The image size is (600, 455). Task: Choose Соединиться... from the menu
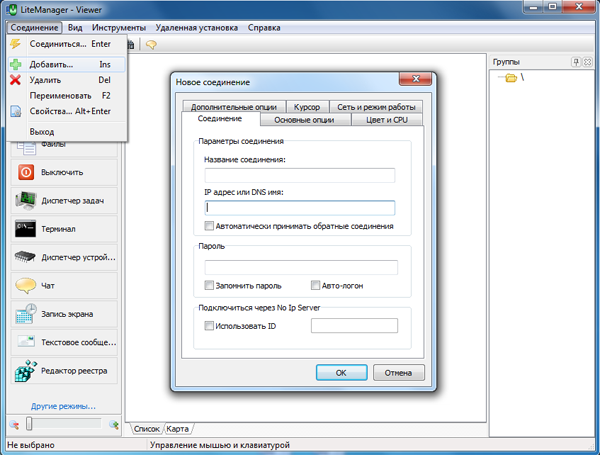tap(67, 44)
